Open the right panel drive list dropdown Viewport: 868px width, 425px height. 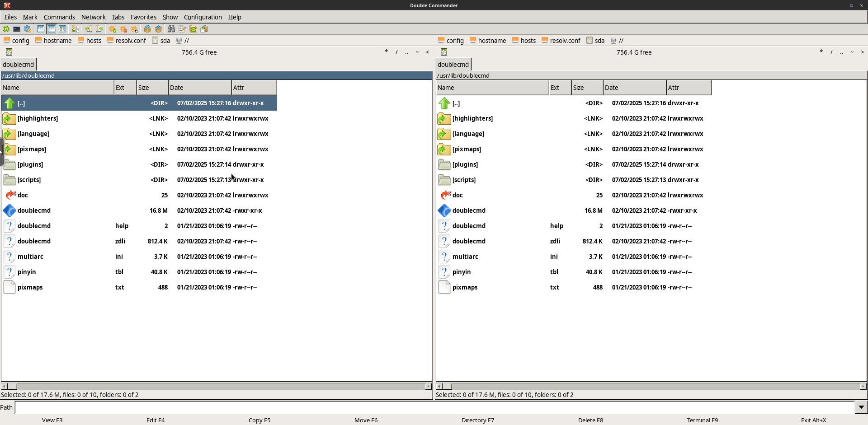click(444, 52)
